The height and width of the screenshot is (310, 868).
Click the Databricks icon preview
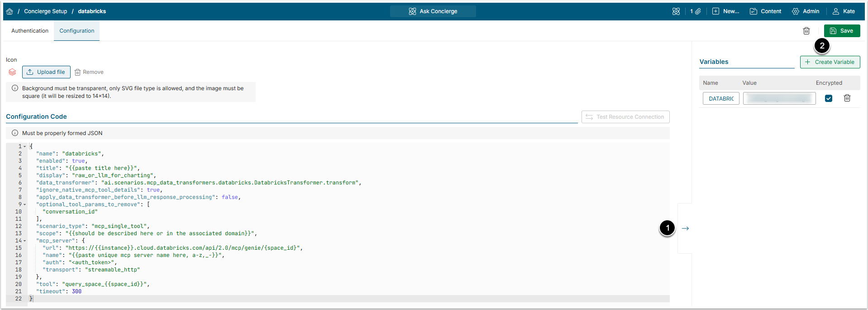point(12,72)
